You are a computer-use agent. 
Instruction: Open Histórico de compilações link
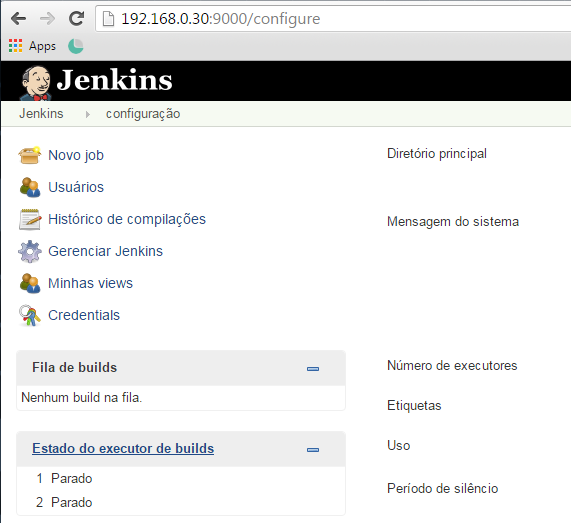coord(127,219)
